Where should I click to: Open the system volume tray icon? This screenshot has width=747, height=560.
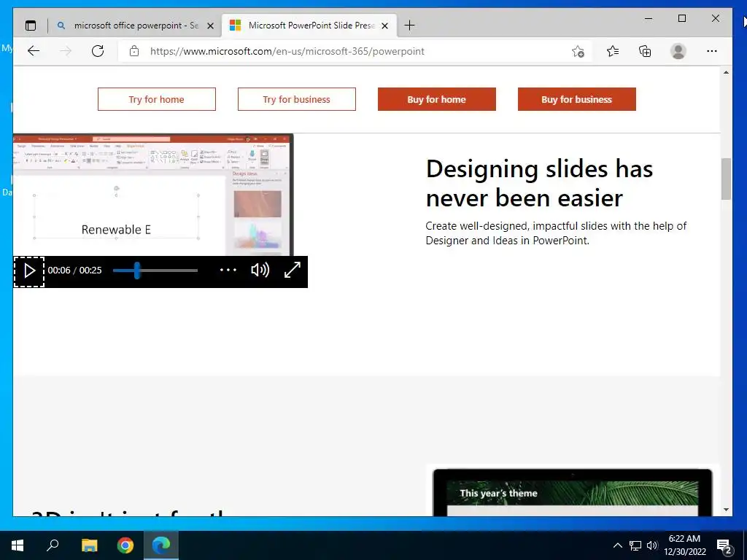point(652,545)
